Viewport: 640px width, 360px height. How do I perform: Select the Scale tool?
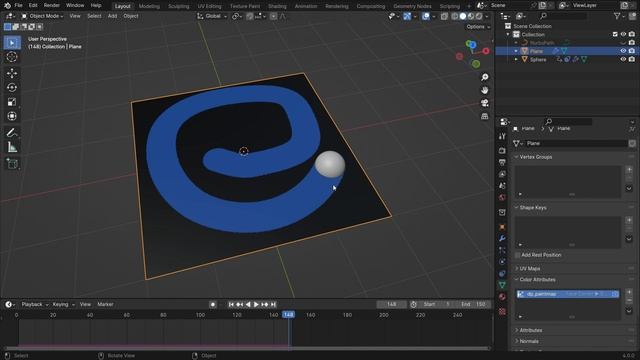click(x=12, y=102)
